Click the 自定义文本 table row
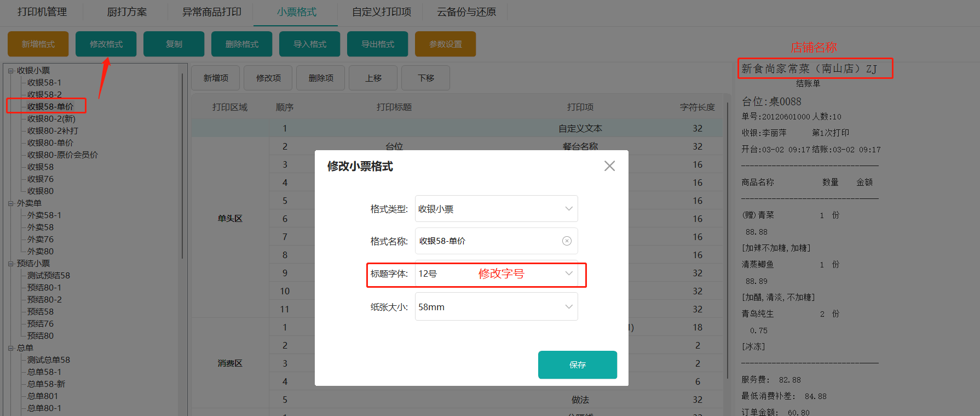 [x=457, y=128]
